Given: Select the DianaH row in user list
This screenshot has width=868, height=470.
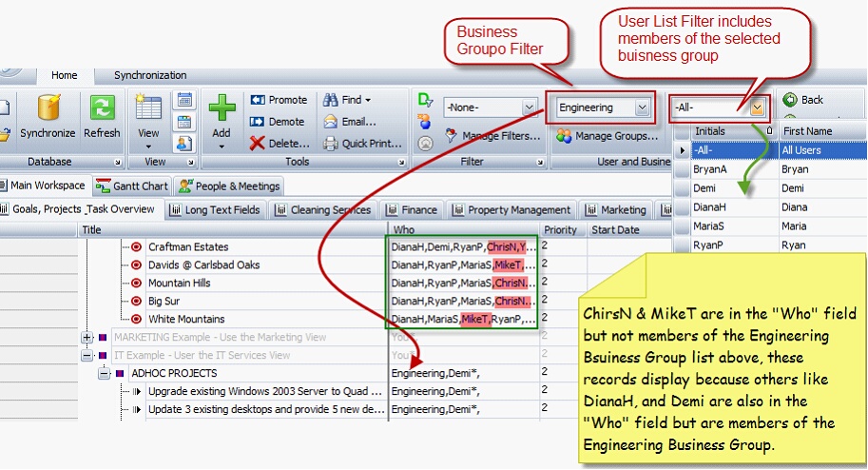Looking at the screenshot, I should pyautogui.click(x=771, y=207).
